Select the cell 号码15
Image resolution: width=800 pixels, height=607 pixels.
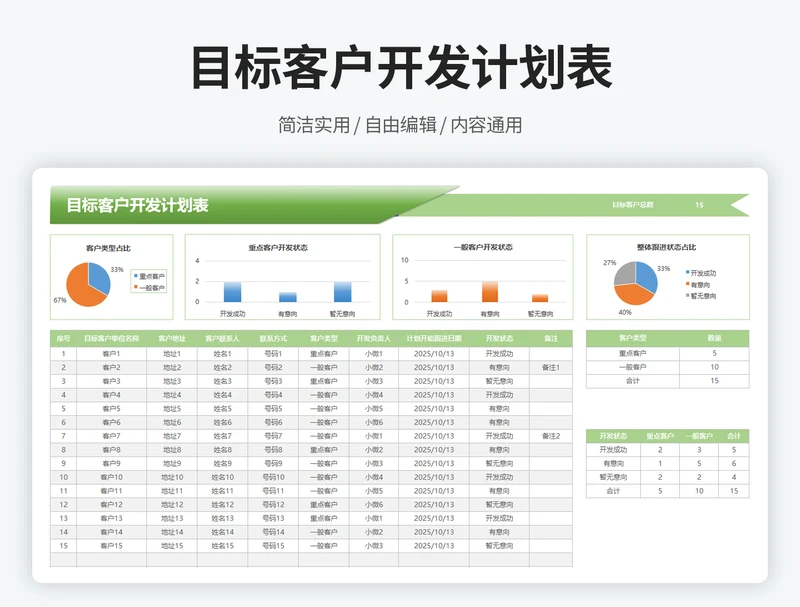tap(273, 546)
